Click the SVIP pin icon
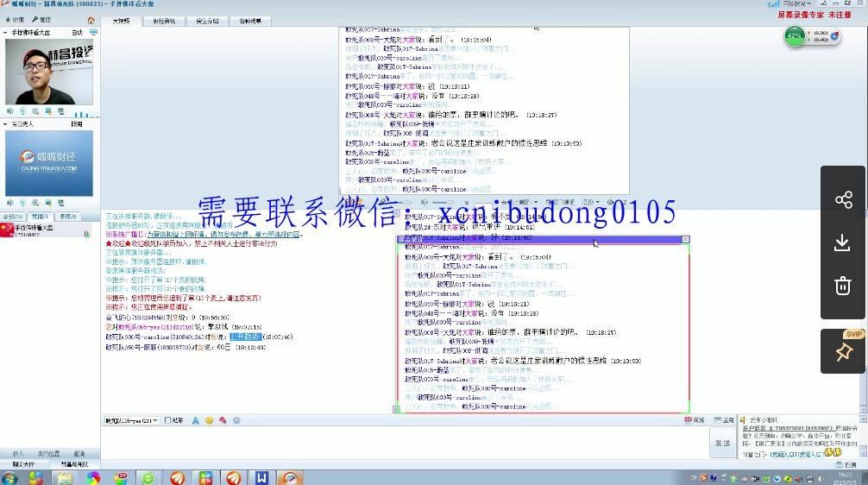The height and width of the screenshot is (485, 868). (843, 351)
